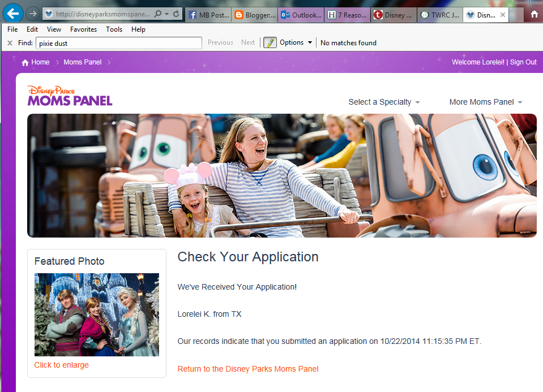The height and width of the screenshot is (392, 543).
Task: Open the Edit menu
Action: click(32, 29)
